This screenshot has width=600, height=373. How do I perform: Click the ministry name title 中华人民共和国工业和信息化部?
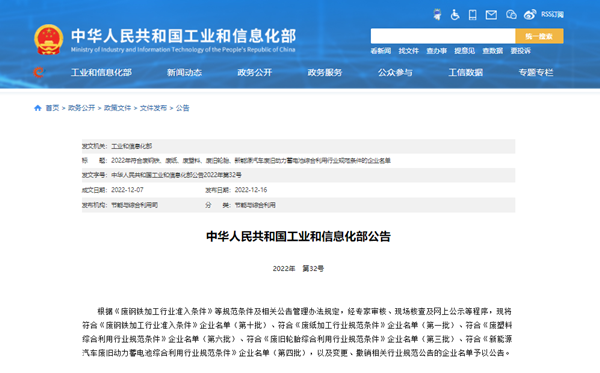[x=184, y=36]
